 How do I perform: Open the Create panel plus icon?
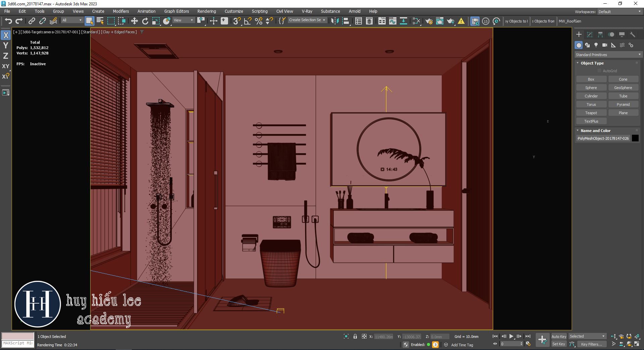point(579,34)
